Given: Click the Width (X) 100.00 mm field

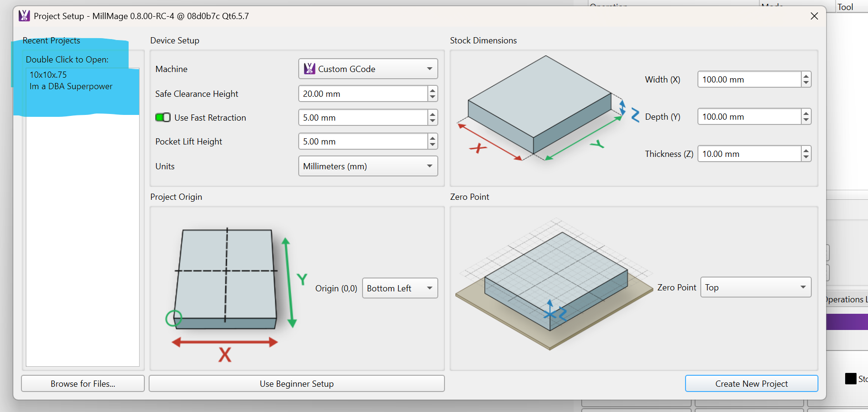Looking at the screenshot, I should (x=749, y=79).
